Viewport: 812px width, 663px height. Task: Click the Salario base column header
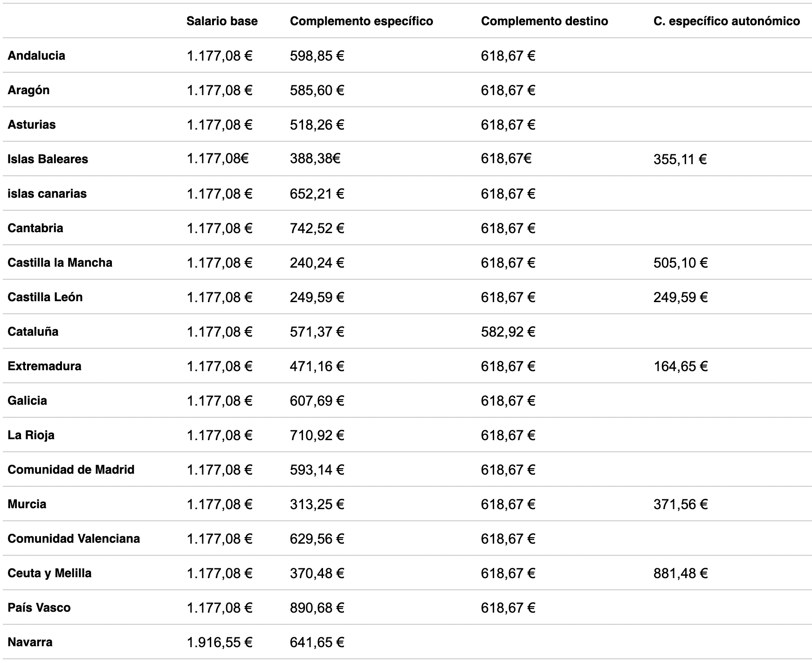pos(222,21)
